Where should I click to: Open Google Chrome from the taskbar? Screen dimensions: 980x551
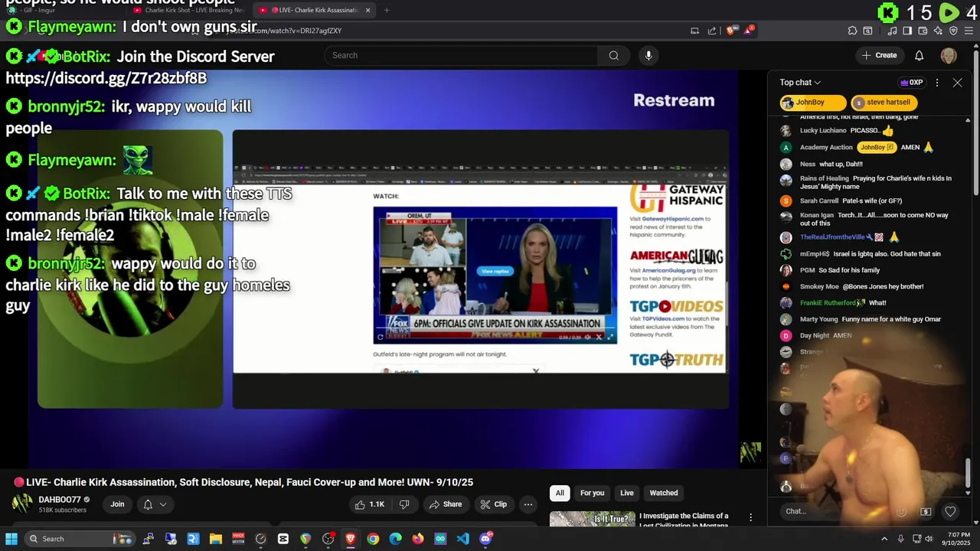pyautogui.click(x=373, y=539)
